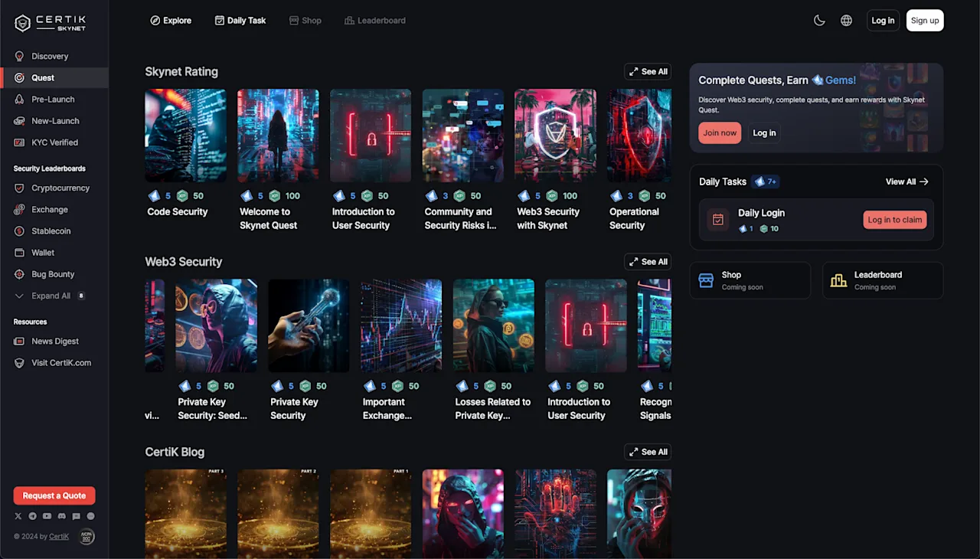Open the CertiK Blog Part 3 thumbnail
Image resolution: width=980 pixels, height=559 pixels.
[185, 513]
